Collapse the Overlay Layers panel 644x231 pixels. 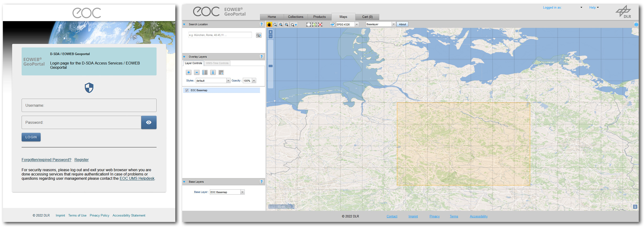pos(184,57)
